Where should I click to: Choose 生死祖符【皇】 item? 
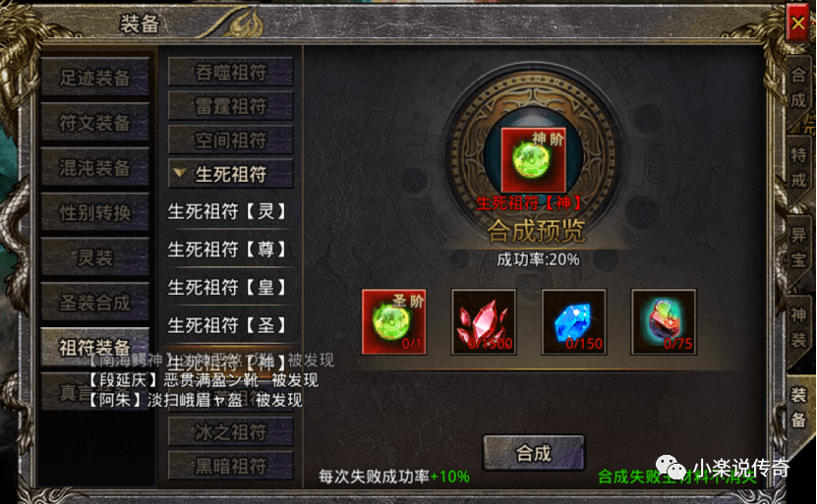[x=227, y=287]
